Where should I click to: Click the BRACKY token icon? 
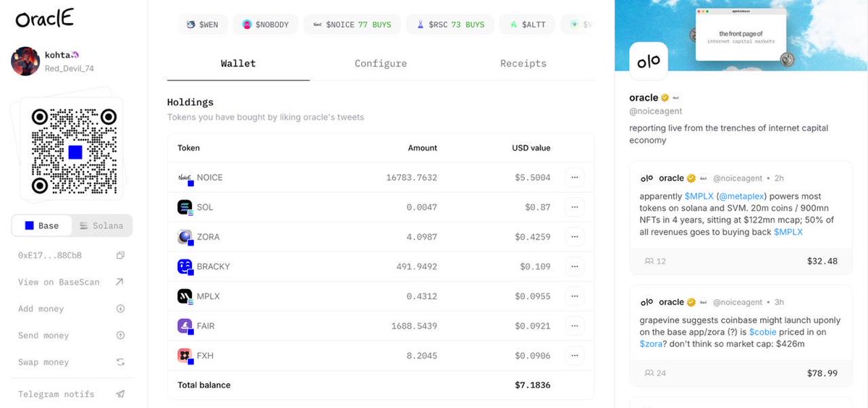[185, 267]
